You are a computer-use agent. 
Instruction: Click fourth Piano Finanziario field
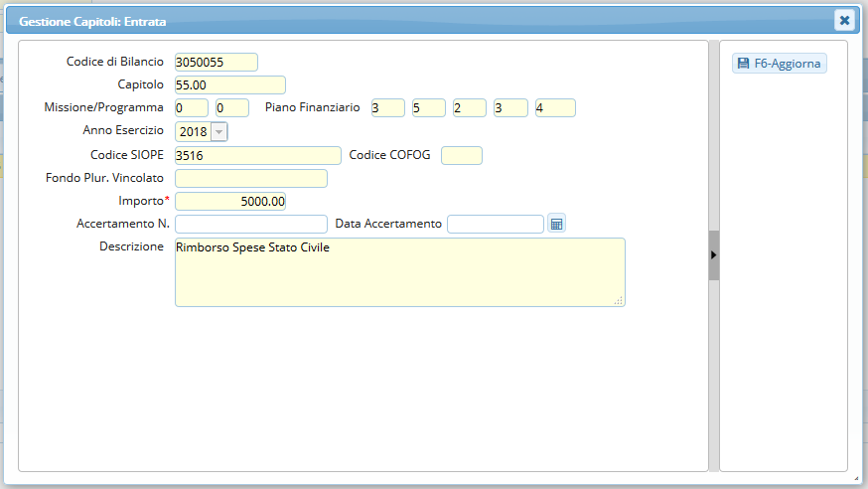click(509, 107)
